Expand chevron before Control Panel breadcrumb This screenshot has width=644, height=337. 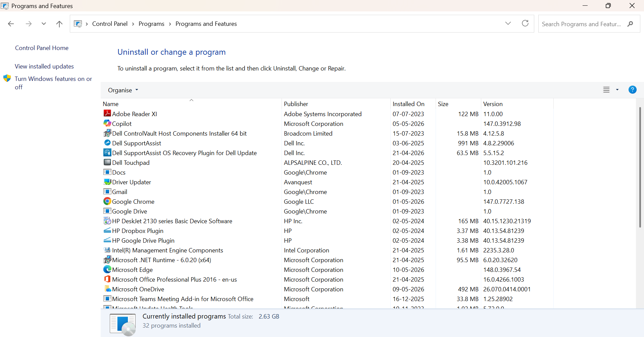click(x=87, y=24)
